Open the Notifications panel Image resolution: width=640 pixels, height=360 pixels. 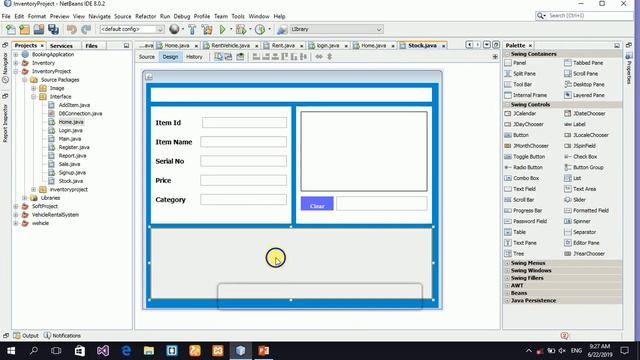tap(62, 336)
